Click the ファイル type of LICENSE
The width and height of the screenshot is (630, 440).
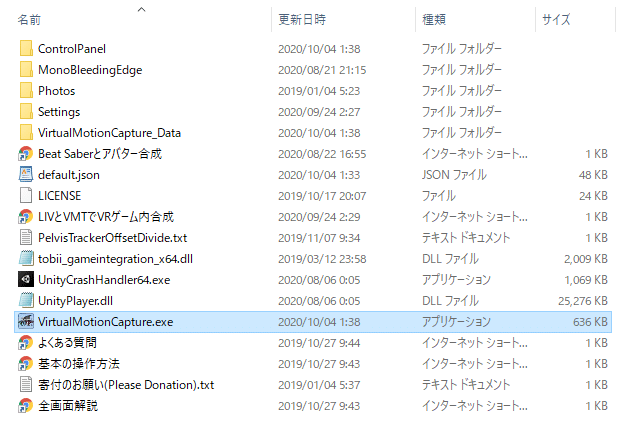tap(439, 196)
